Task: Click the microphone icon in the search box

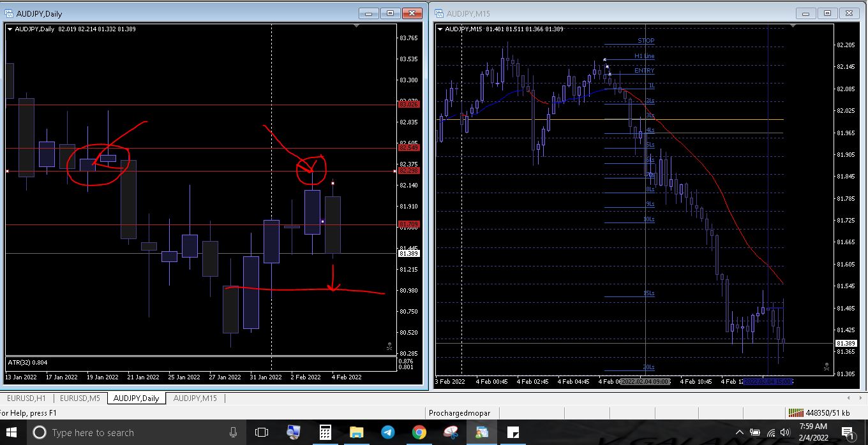Action: click(233, 432)
